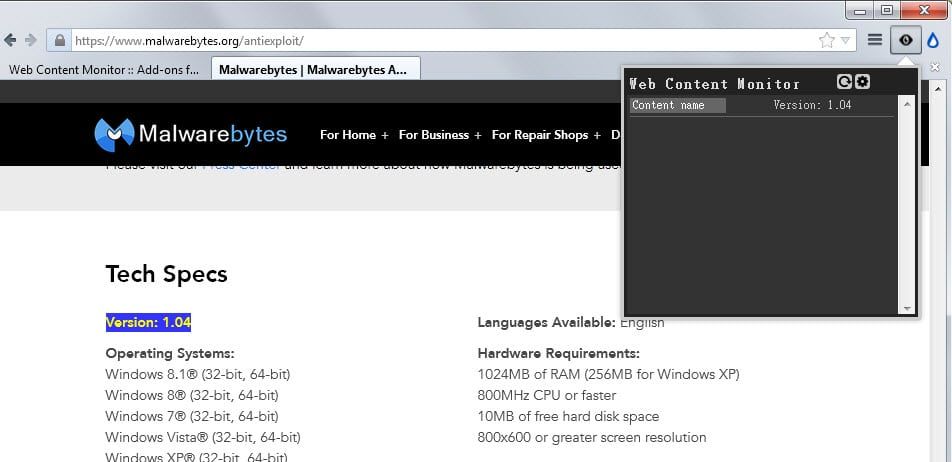Click the highlighted Version: 1.04 text
The width and height of the screenshot is (952, 462).
coord(148,322)
